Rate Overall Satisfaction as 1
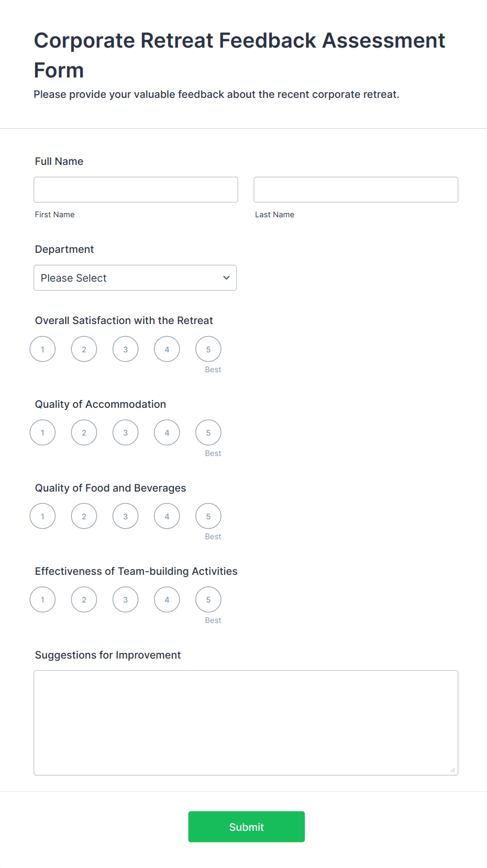Image resolution: width=487 pixels, height=868 pixels. coord(42,349)
